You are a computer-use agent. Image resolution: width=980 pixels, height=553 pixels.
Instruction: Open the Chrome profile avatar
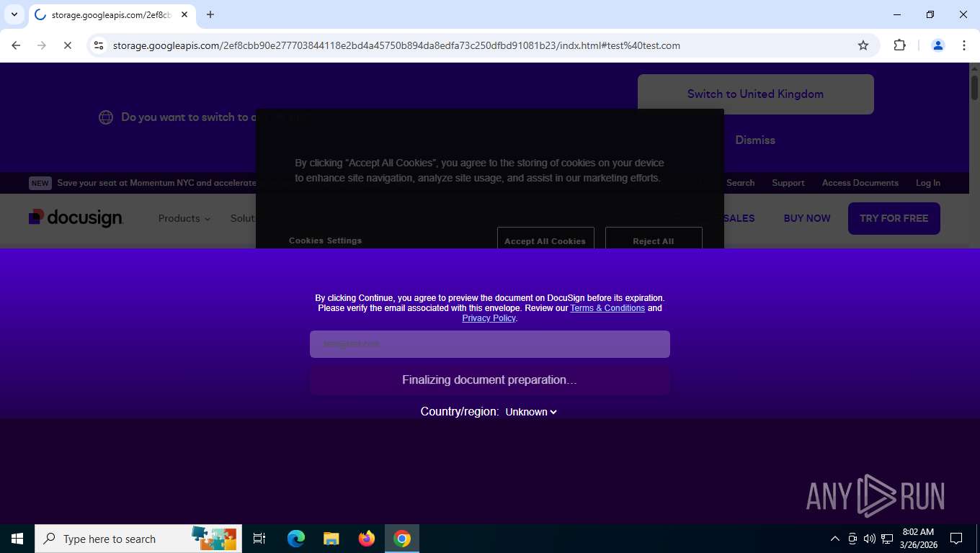click(x=938, y=45)
